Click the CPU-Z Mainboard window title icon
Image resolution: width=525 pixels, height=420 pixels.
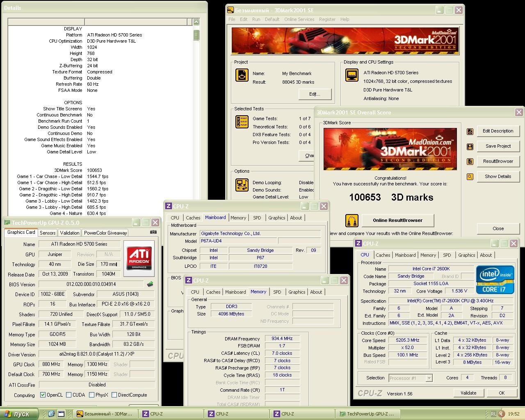(x=169, y=206)
